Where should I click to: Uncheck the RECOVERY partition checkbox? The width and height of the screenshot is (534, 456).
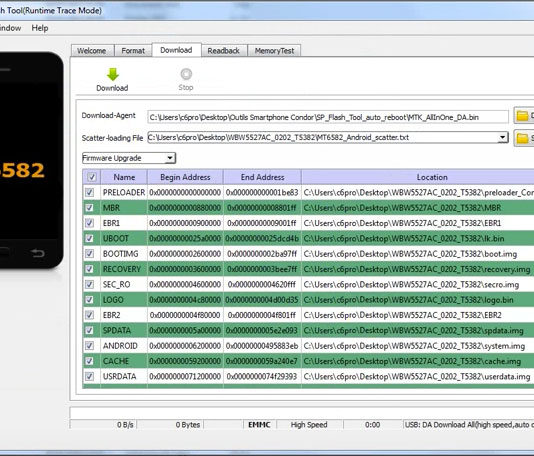click(x=89, y=269)
